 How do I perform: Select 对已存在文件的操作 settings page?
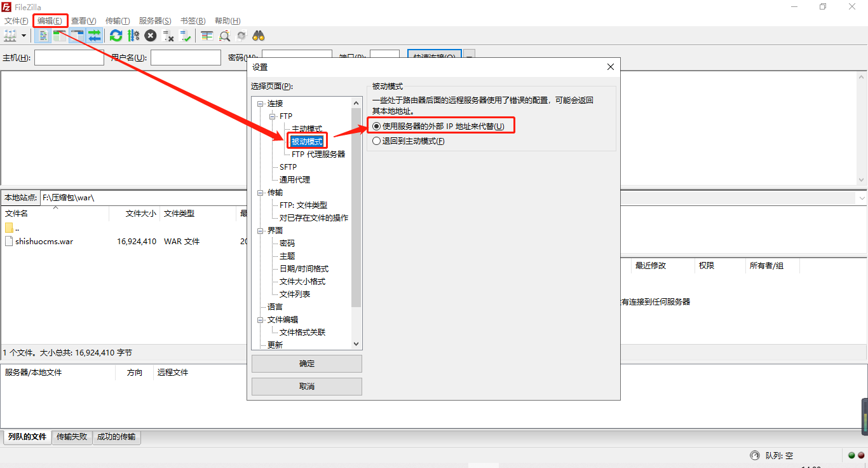[314, 217]
